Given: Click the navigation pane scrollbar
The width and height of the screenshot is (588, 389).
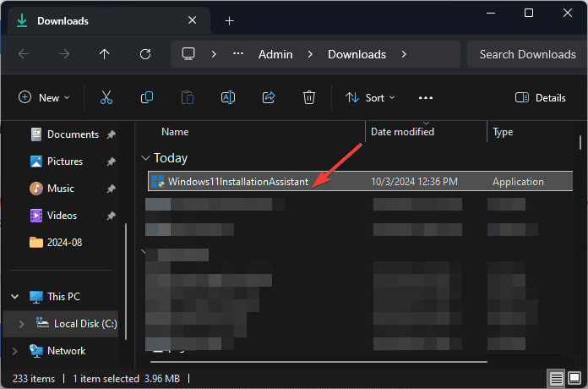Looking at the screenshot, I should [126, 282].
